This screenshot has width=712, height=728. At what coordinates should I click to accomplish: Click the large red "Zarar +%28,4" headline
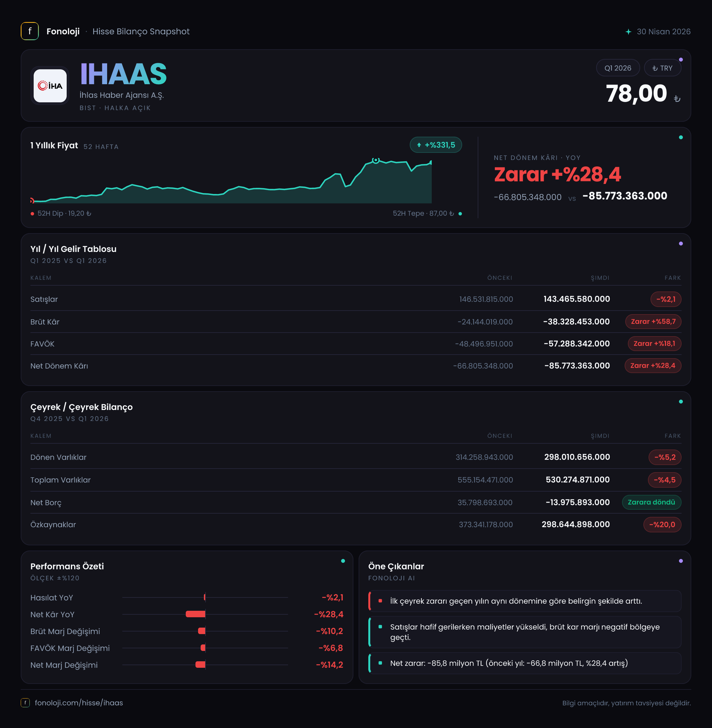[557, 174]
